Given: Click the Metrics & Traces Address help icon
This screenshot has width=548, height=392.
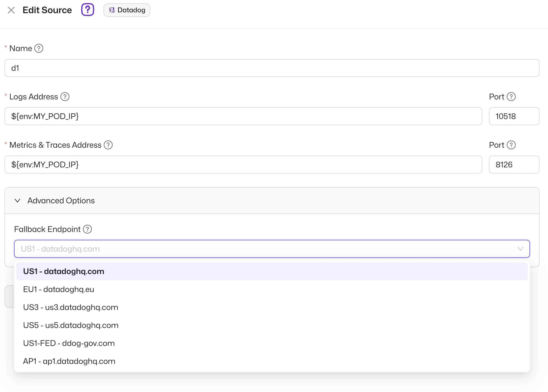Looking at the screenshot, I should (108, 145).
